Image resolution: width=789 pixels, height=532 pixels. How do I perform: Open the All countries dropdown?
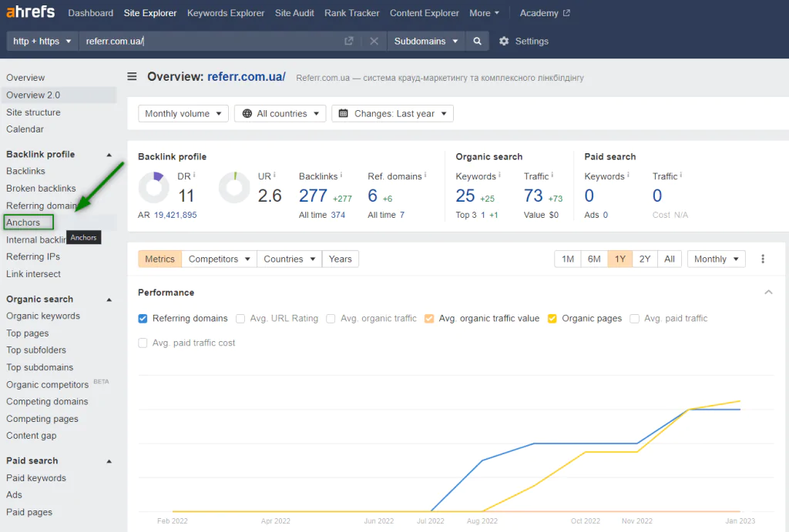coord(280,114)
